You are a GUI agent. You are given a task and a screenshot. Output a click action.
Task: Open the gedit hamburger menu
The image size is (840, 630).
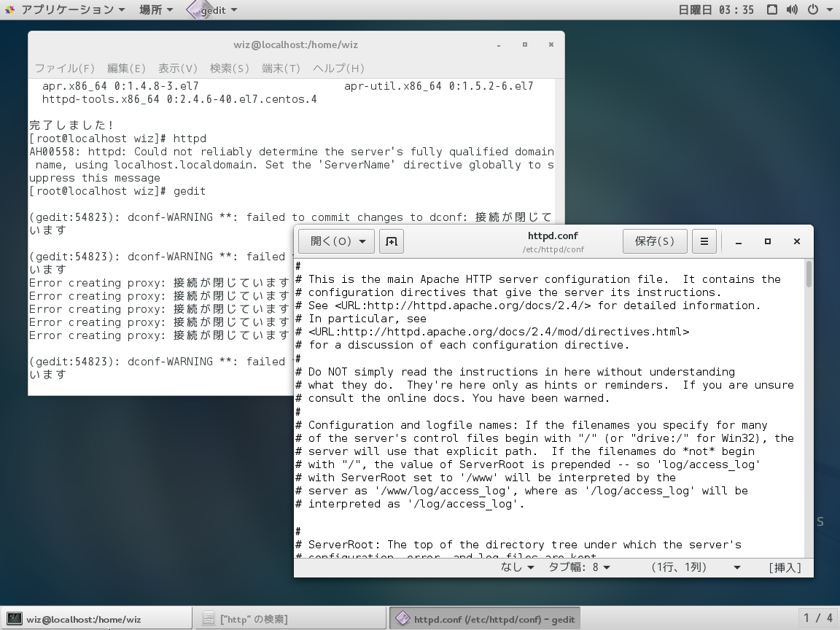pos(704,241)
